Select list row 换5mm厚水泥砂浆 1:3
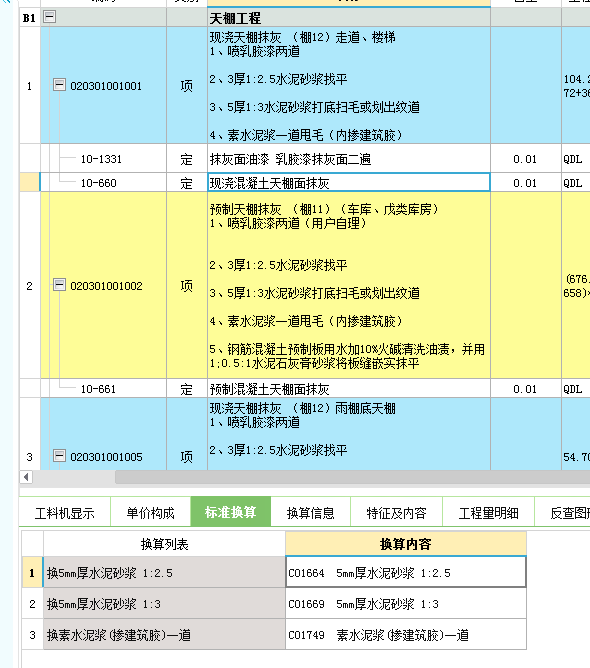 [164, 603]
